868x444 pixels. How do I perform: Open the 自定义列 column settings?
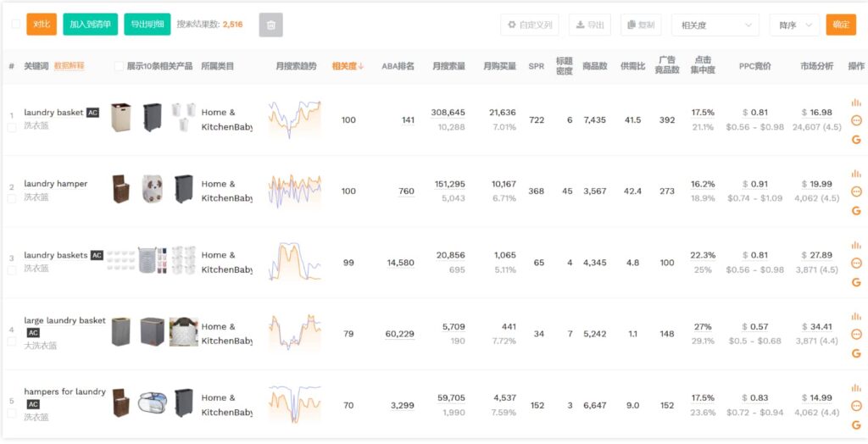coord(529,25)
